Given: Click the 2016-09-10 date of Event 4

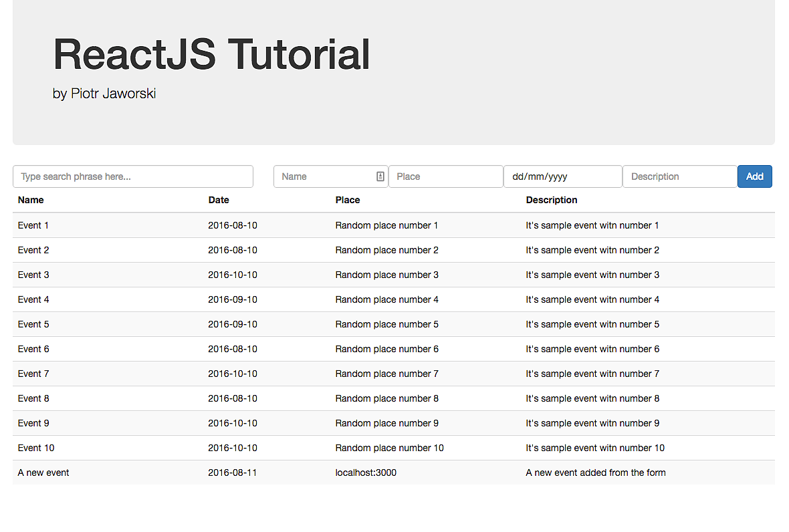Looking at the screenshot, I should coord(233,299).
